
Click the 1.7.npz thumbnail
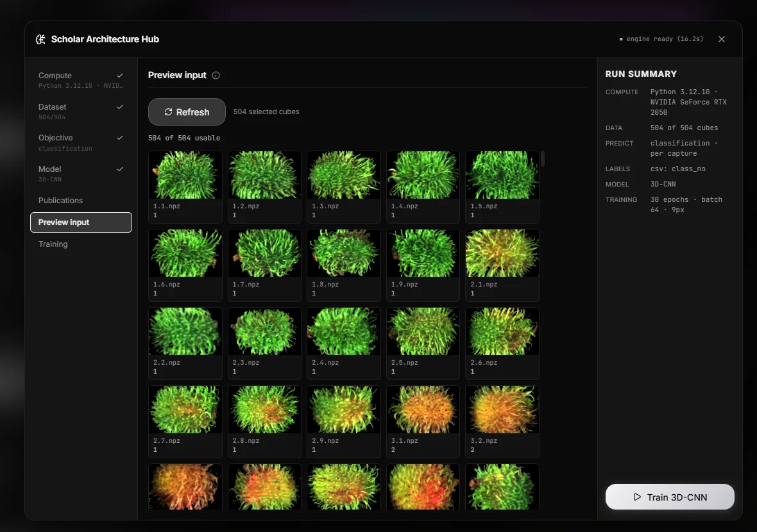click(x=264, y=253)
